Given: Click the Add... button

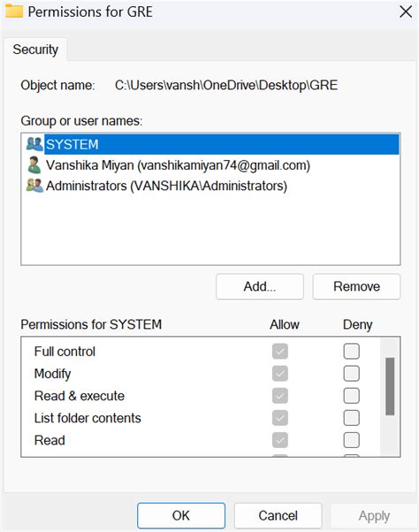Looking at the screenshot, I should pyautogui.click(x=260, y=286).
